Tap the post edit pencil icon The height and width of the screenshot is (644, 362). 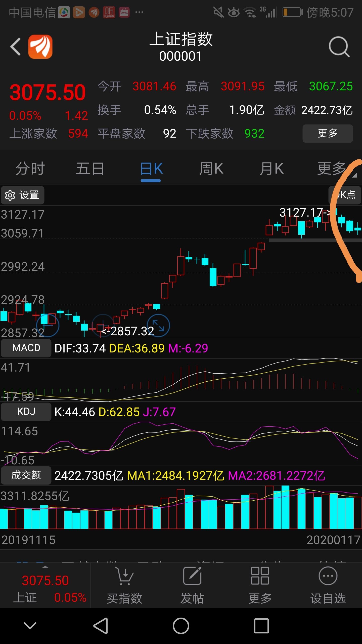[x=192, y=576]
